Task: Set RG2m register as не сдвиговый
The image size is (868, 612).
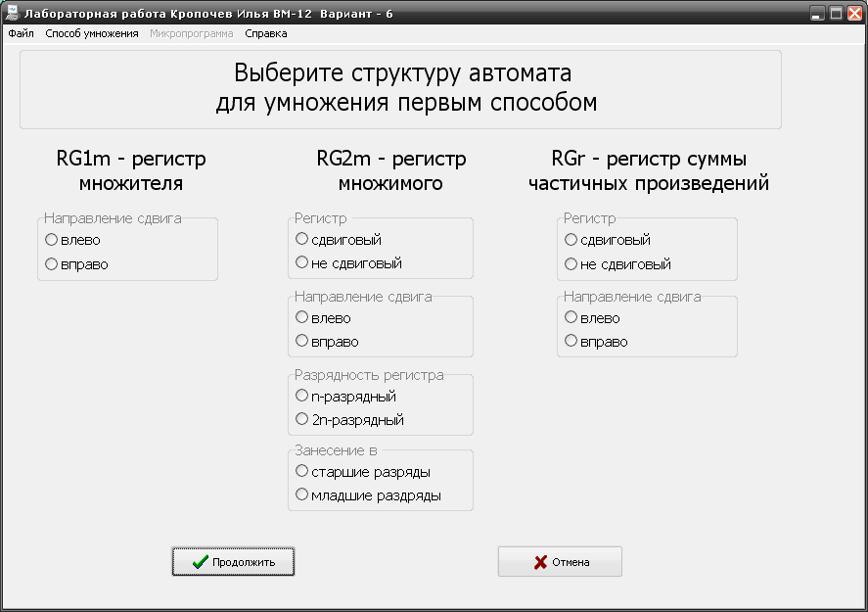Action: [348, 263]
